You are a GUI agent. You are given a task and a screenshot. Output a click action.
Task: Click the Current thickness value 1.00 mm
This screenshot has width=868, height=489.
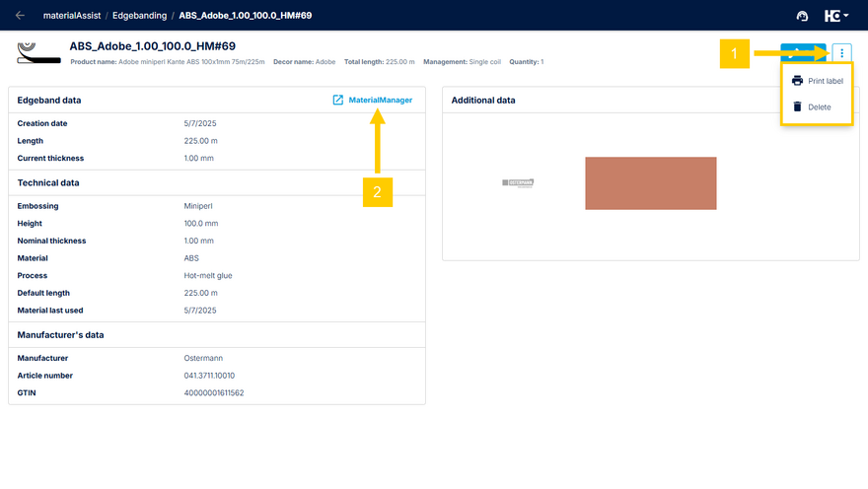(198, 158)
